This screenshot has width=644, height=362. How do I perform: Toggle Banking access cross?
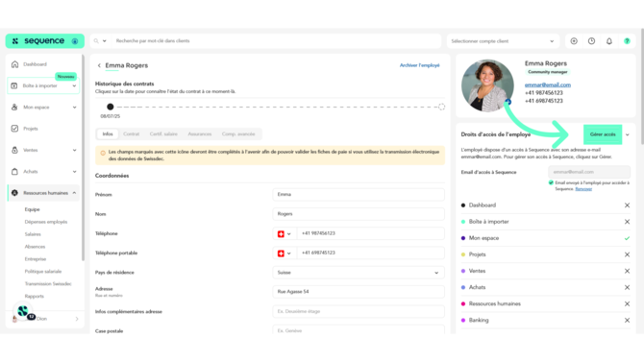[627, 320]
